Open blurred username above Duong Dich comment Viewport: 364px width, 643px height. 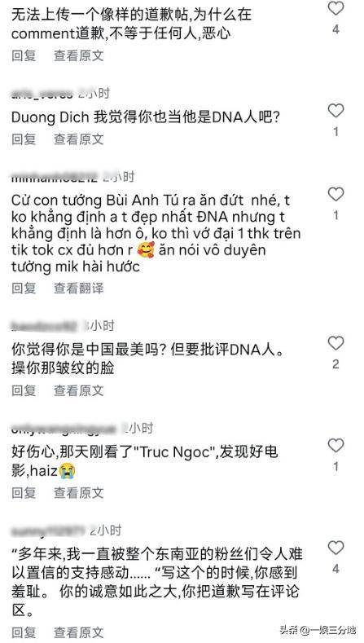(42, 94)
